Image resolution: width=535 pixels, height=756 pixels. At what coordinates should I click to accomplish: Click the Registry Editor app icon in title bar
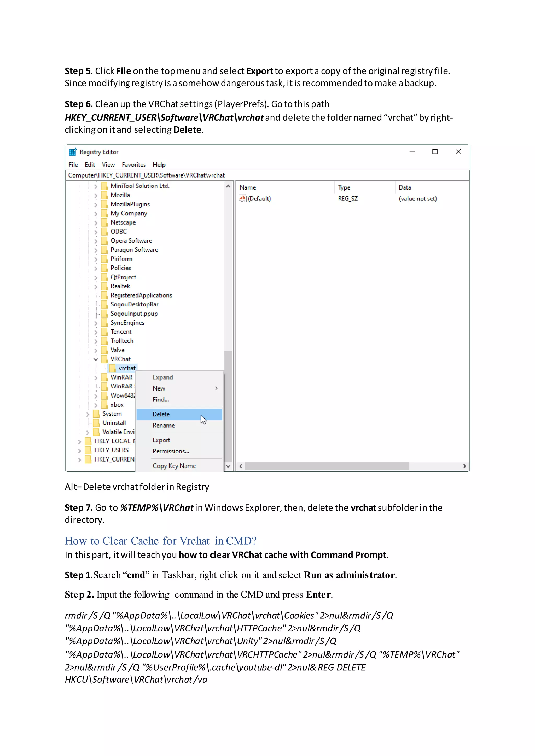tap(72, 152)
